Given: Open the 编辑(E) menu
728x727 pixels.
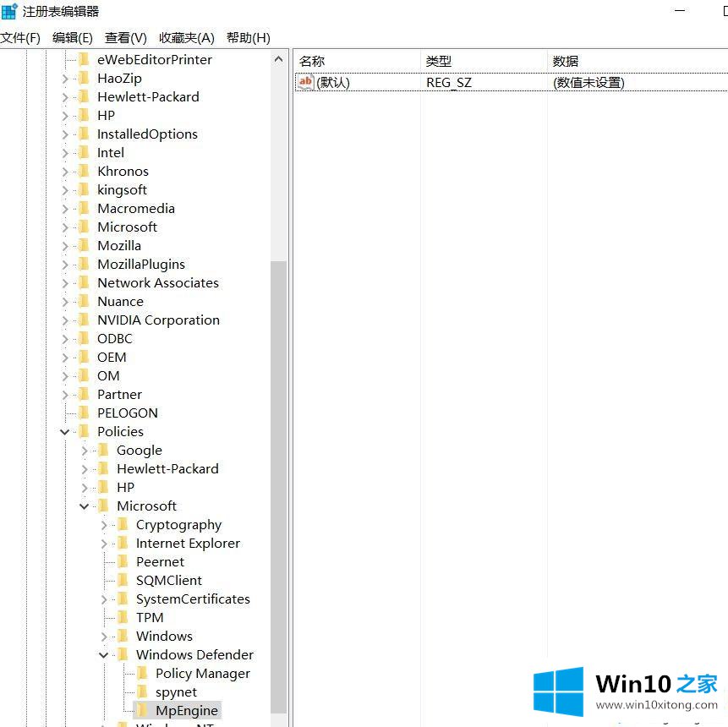Looking at the screenshot, I should pos(73,37).
